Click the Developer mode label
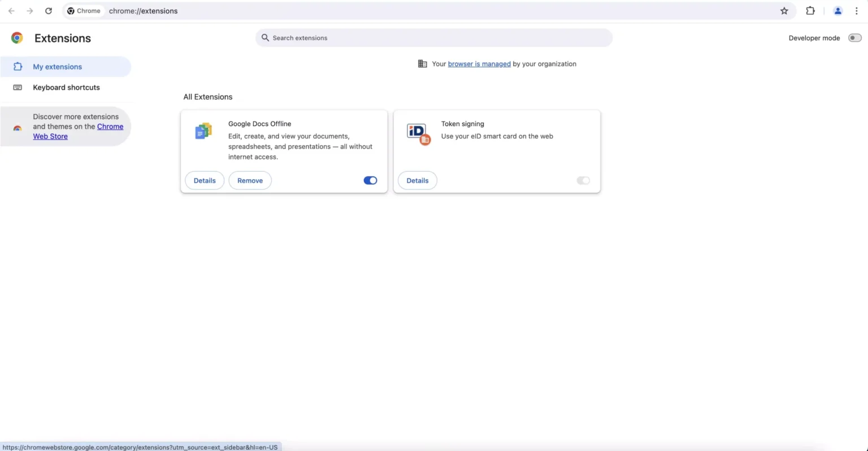 pos(814,38)
